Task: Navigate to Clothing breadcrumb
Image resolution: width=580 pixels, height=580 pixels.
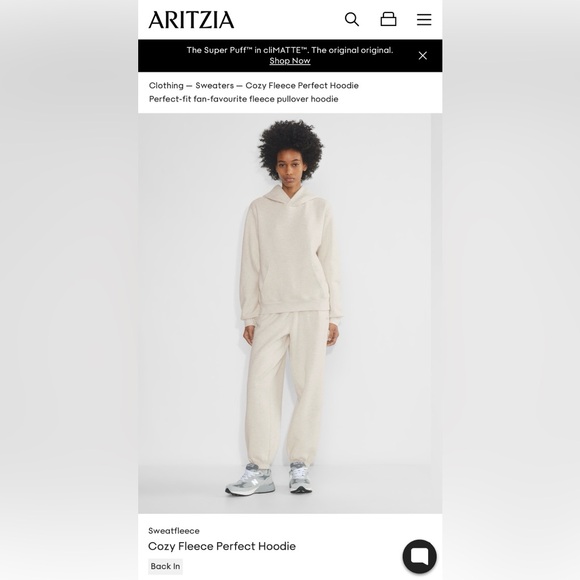Action: pos(166,85)
